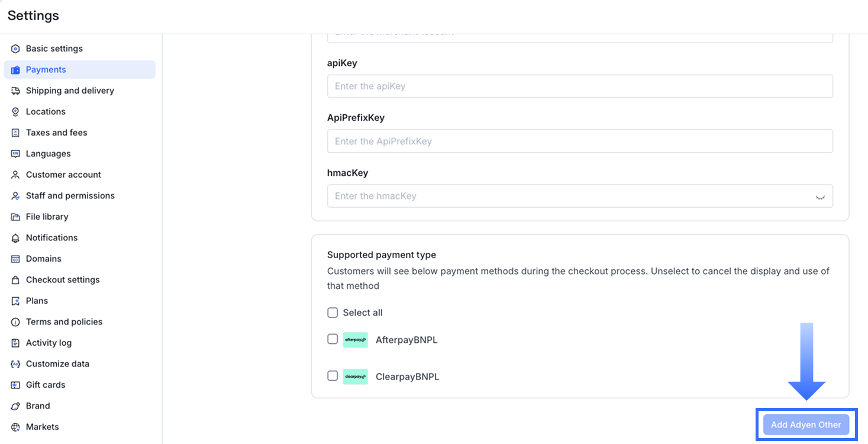Click the Staff and permissions icon
The height and width of the screenshot is (444, 868).
coord(15,196)
